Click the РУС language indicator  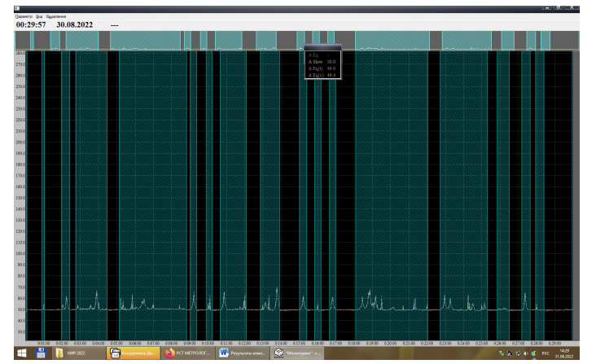(x=546, y=353)
